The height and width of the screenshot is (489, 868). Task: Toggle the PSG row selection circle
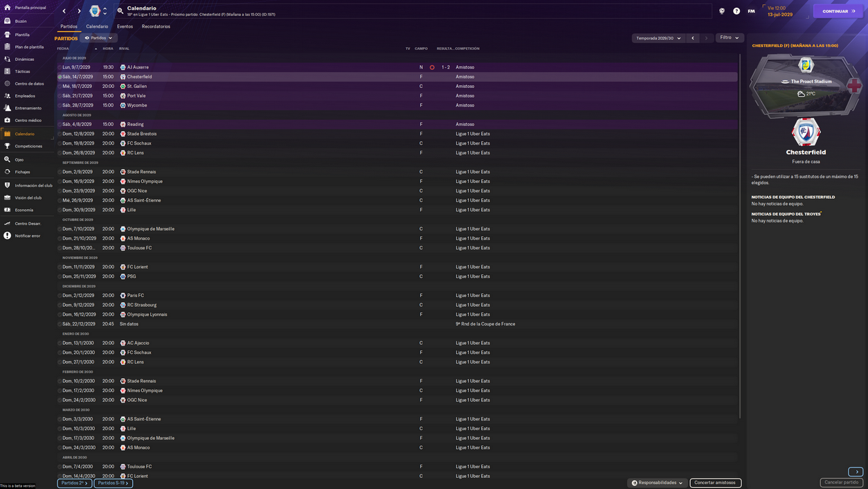click(x=60, y=276)
